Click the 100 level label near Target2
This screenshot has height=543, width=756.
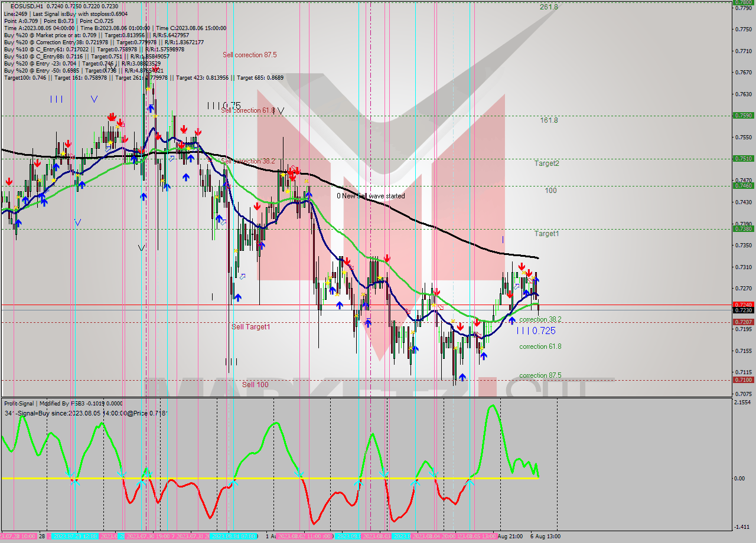[551, 190]
